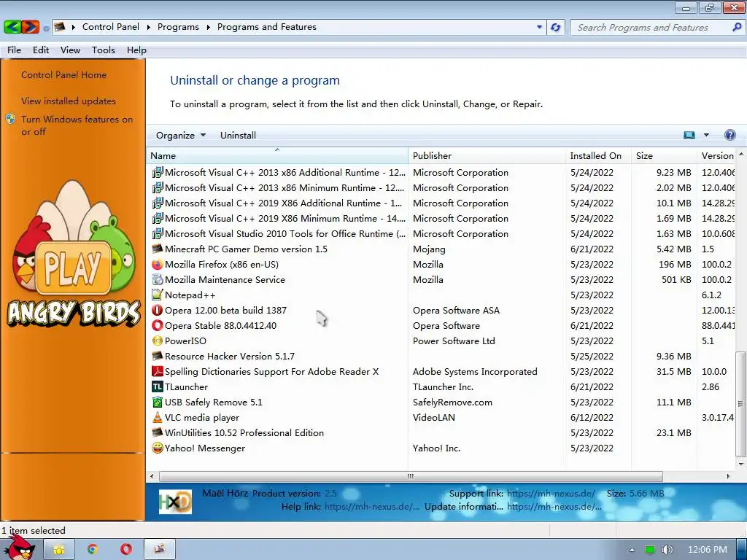Click the Resource Hacker icon

(158, 356)
